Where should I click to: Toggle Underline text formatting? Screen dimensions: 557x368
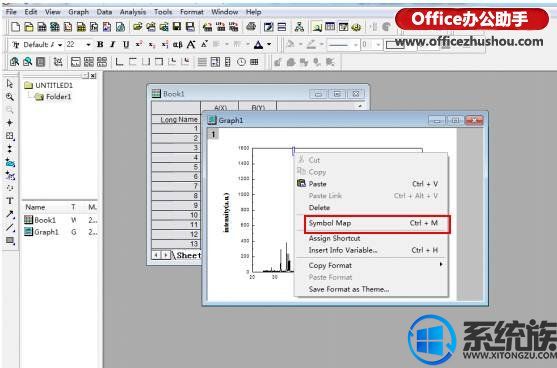(x=126, y=44)
